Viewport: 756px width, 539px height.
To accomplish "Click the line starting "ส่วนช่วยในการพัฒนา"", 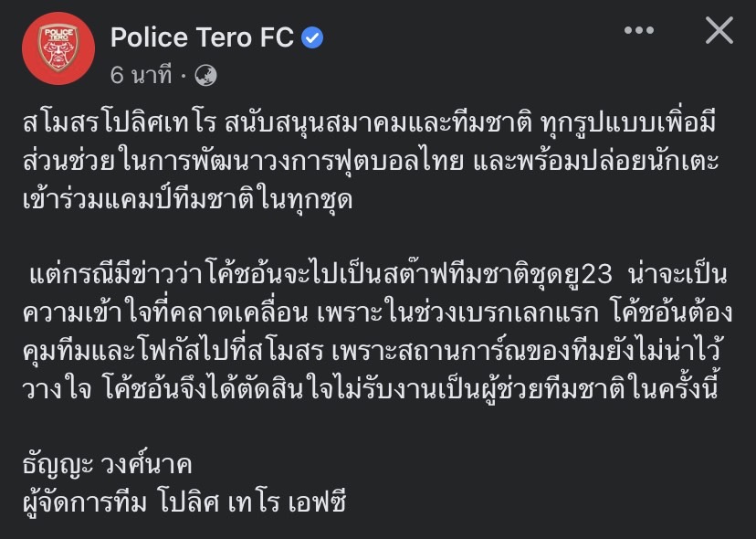I will [x=371, y=161].
